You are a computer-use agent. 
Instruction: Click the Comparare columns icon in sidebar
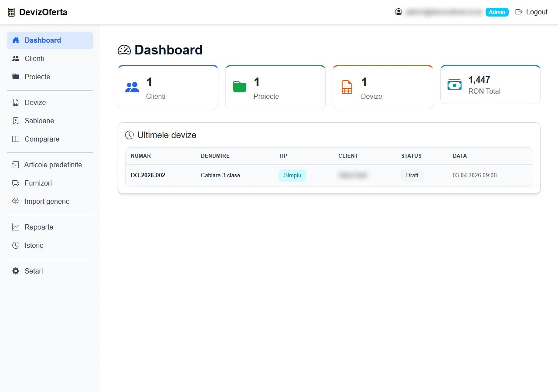click(x=16, y=139)
